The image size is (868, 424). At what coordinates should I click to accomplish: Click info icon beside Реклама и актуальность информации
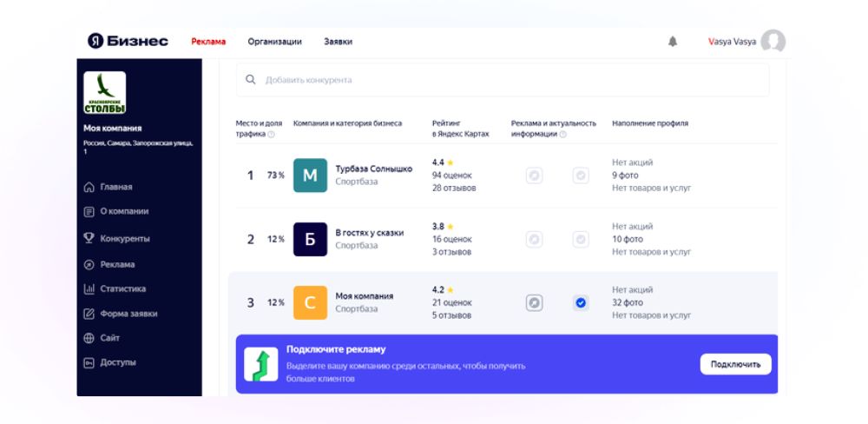click(x=563, y=134)
